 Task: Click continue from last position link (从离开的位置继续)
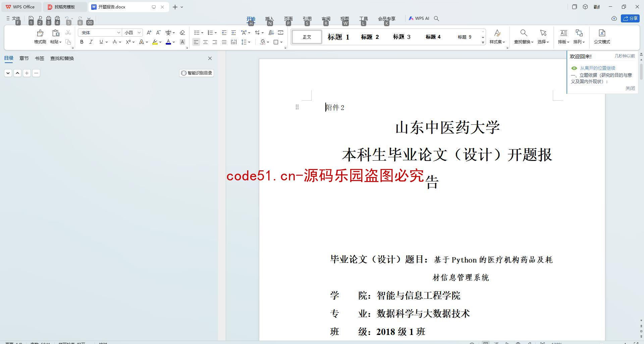point(597,68)
